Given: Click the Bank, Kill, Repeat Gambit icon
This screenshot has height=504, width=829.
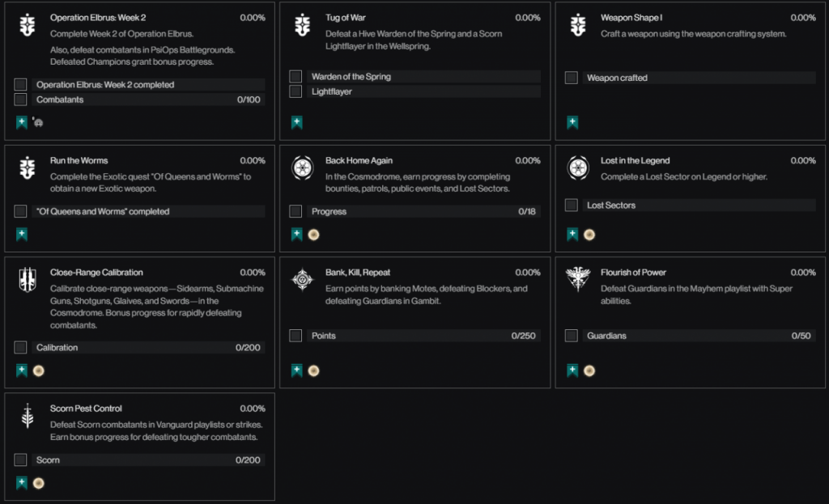Looking at the screenshot, I should 302,281.
